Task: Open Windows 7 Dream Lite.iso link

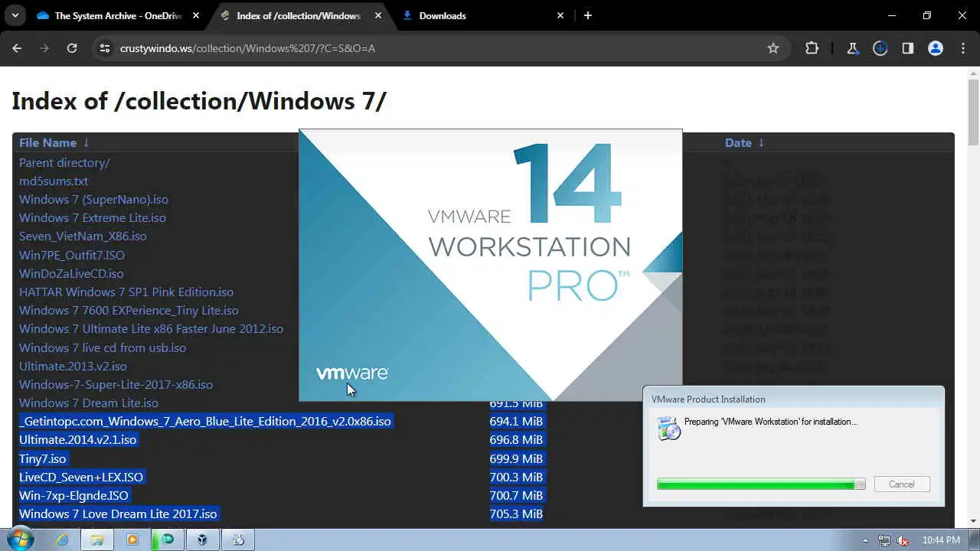Action: click(89, 403)
